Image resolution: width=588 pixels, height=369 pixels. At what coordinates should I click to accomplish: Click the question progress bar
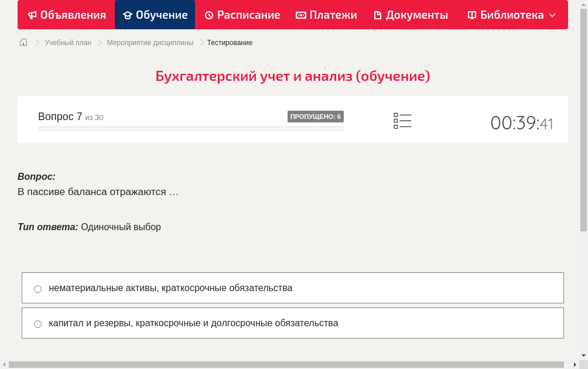(x=190, y=128)
